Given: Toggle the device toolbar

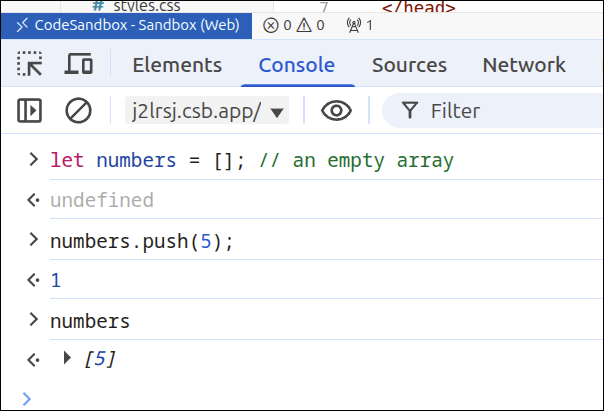Looking at the screenshot, I should (x=79, y=66).
